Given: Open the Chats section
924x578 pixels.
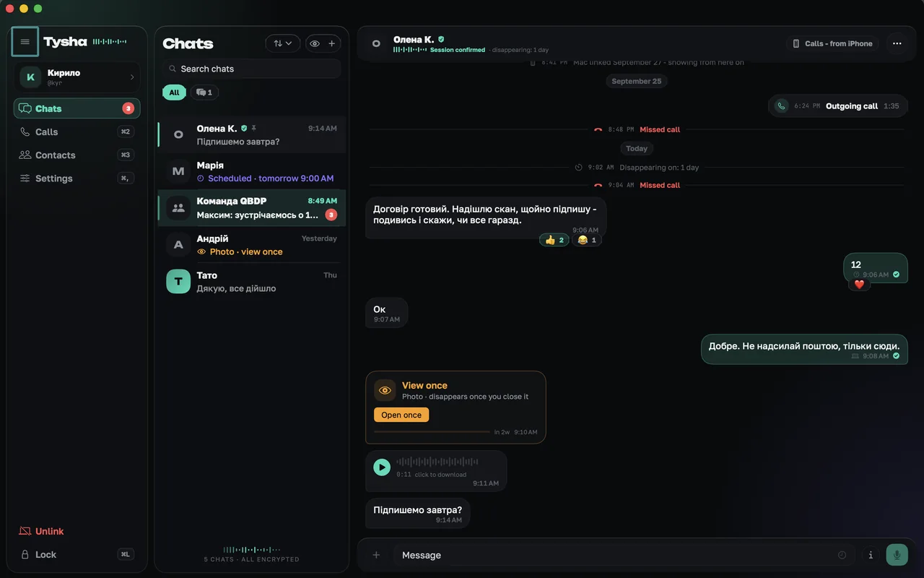Looking at the screenshot, I should [77, 108].
